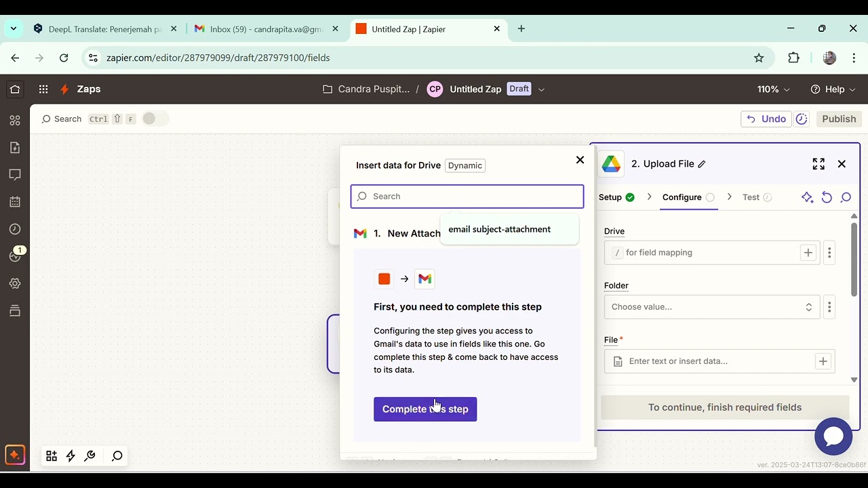
Task: Rename step via pencil icon beside Upload File
Action: coord(702,164)
